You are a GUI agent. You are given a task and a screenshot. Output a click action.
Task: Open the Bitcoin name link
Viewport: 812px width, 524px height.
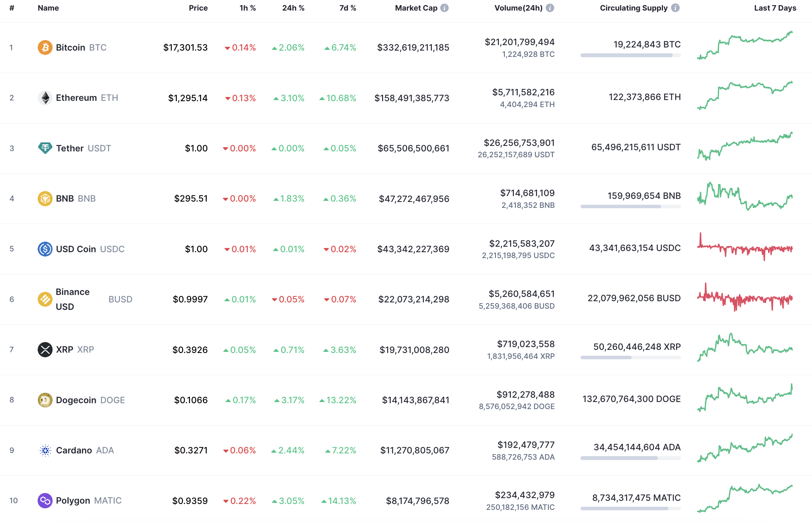(71, 47)
